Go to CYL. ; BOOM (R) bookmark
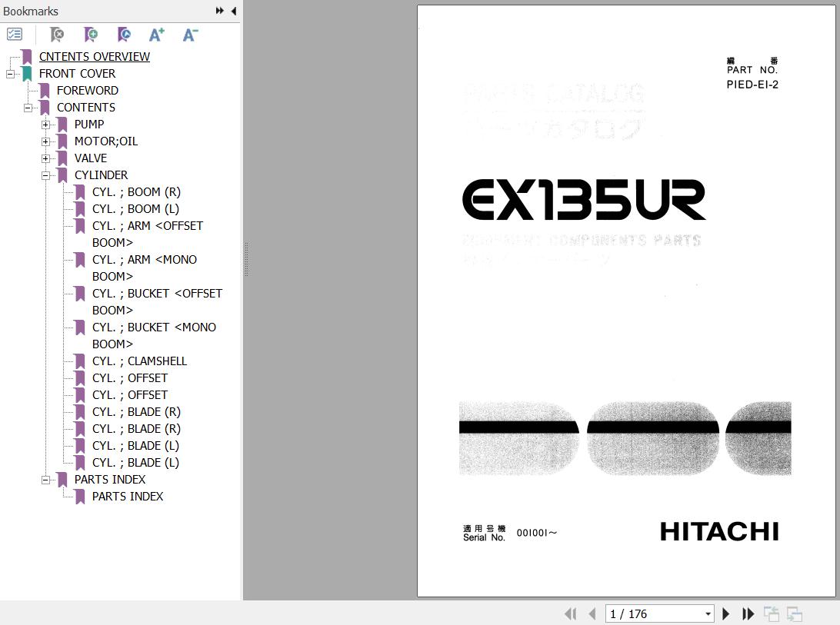Image resolution: width=840 pixels, height=625 pixels. click(136, 191)
